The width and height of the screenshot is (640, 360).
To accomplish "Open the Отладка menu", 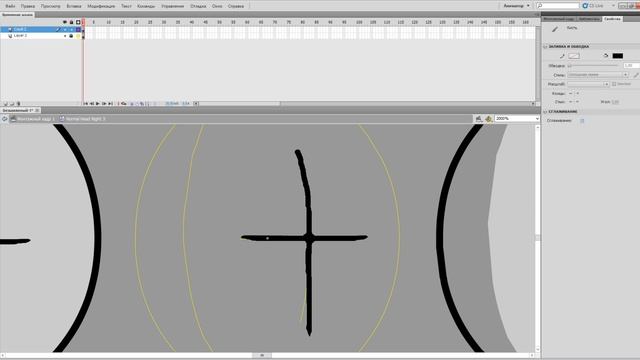I will pyautogui.click(x=198, y=6).
